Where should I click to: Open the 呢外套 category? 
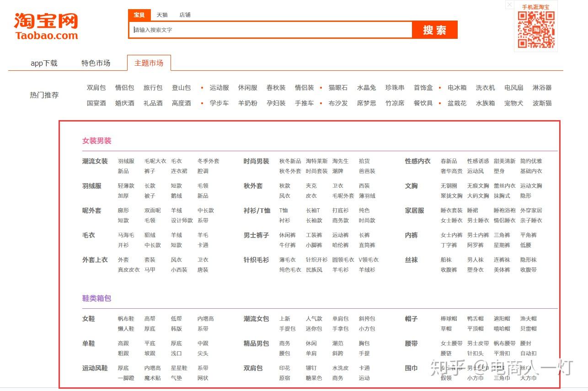[x=92, y=211]
